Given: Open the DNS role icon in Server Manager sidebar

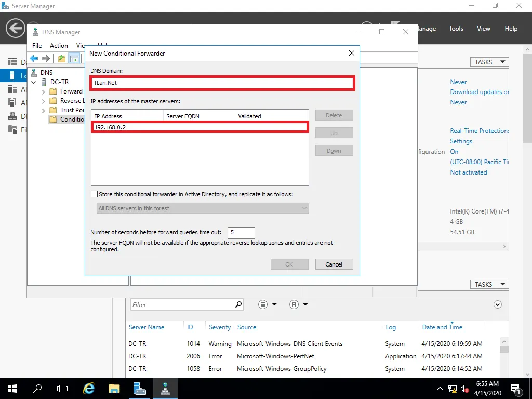Looking at the screenshot, I should point(12,116).
